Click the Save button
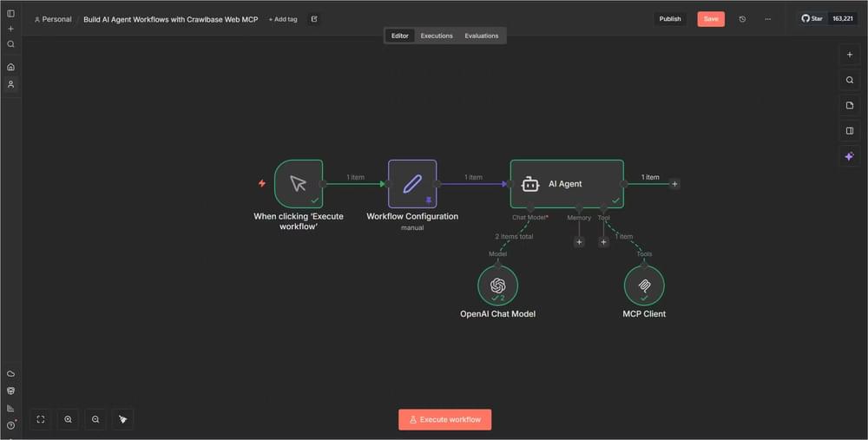The width and height of the screenshot is (868, 440). click(x=710, y=19)
